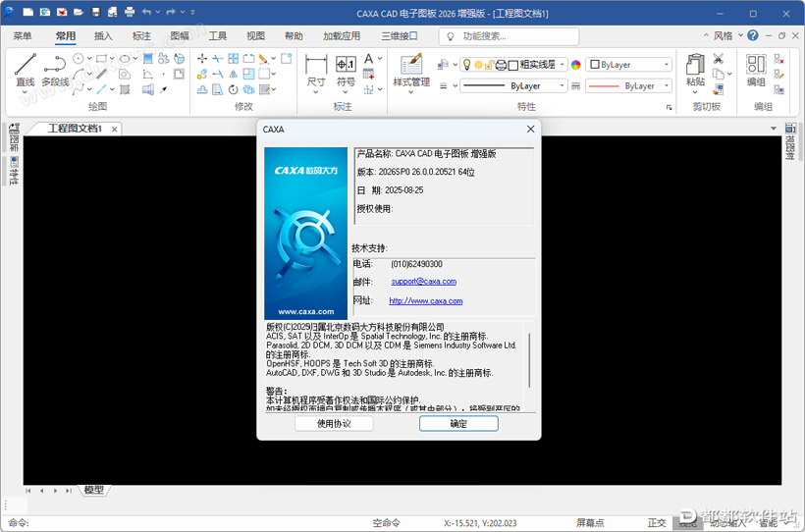The image size is (805, 532).
Task: Select the hatch fill tool
Action: click(x=125, y=89)
